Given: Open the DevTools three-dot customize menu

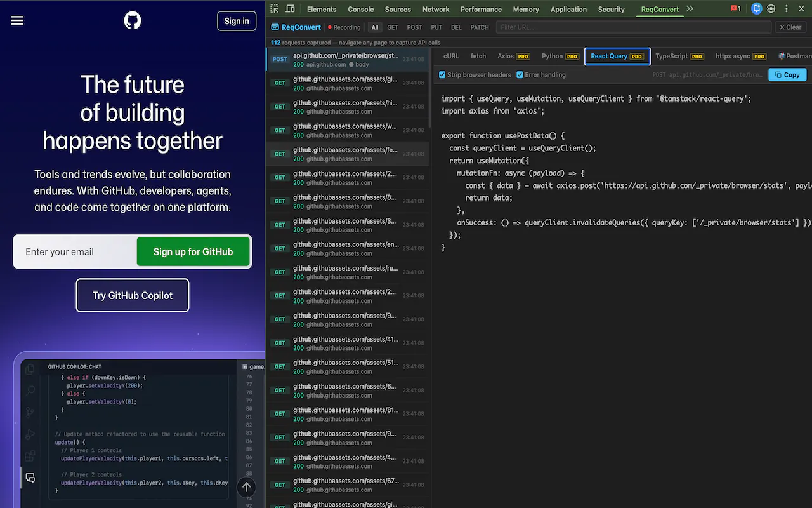Looking at the screenshot, I should pyautogui.click(x=787, y=9).
